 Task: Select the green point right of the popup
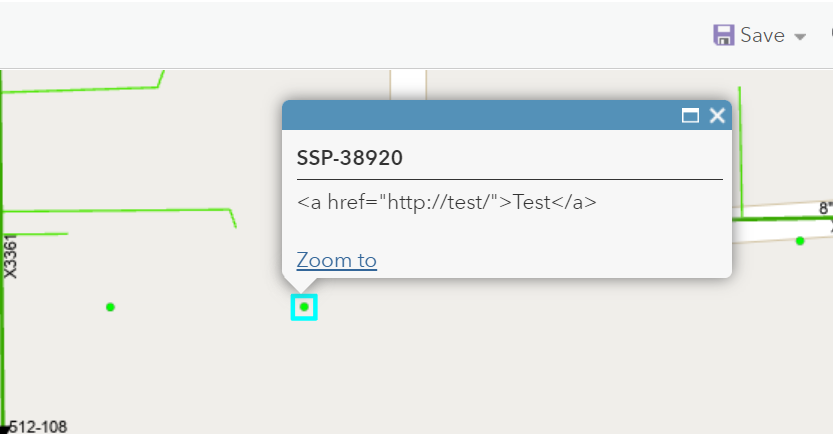pyautogui.click(x=800, y=240)
